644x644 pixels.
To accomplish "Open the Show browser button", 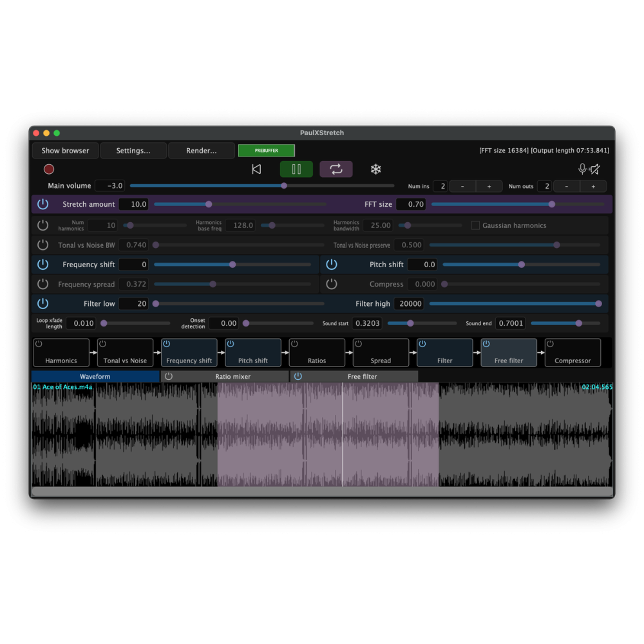I will tap(65, 151).
